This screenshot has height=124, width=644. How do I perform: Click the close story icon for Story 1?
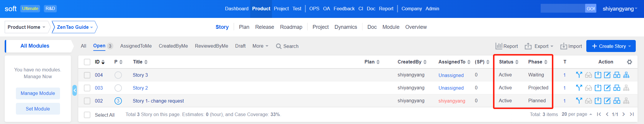pos(597,101)
